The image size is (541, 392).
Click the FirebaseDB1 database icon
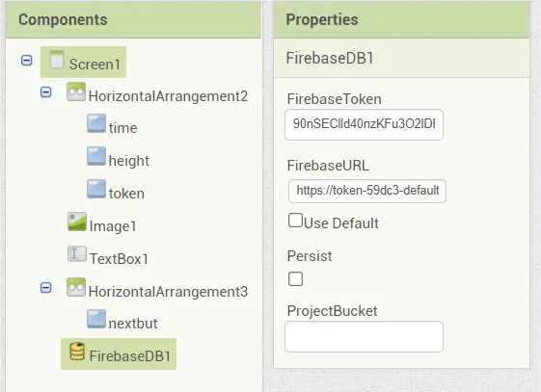[x=77, y=352]
